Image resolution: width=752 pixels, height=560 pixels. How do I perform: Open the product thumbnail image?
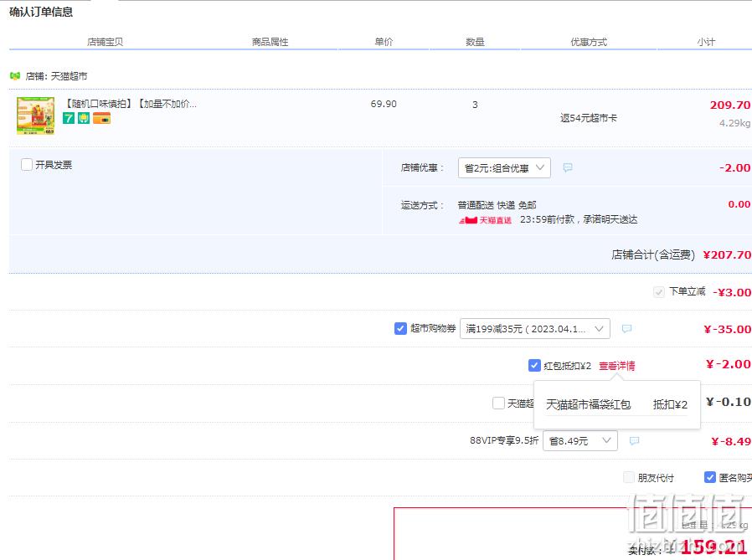(35, 116)
